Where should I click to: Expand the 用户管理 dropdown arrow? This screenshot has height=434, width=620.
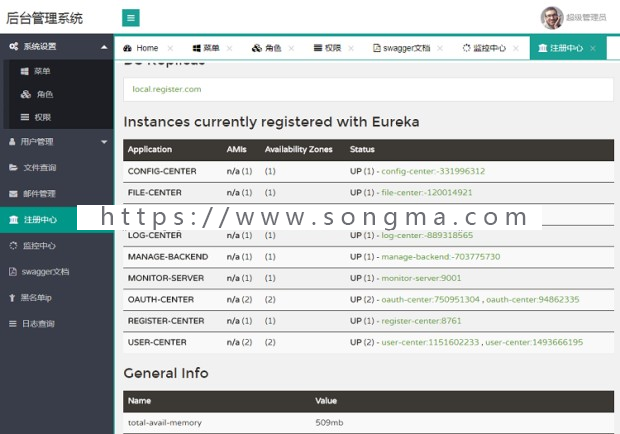pyautogui.click(x=104, y=142)
